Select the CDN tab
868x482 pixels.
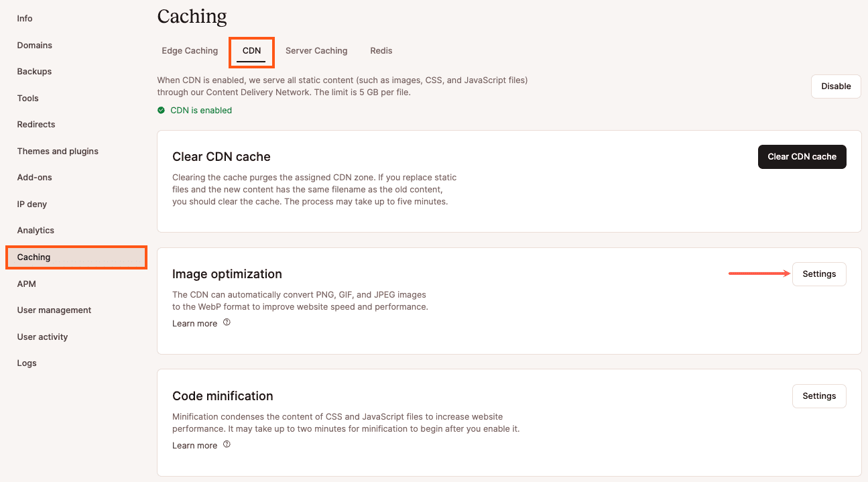[x=251, y=51]
